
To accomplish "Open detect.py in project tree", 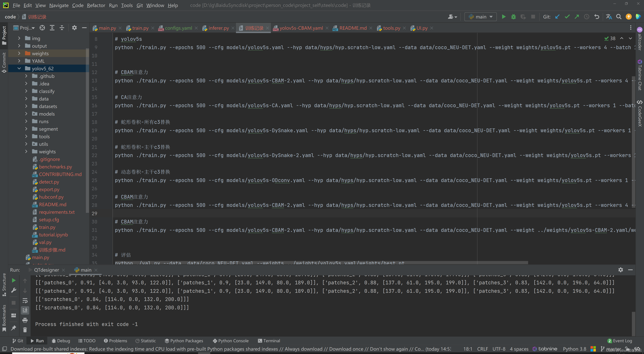I will (x=49, y=182).
